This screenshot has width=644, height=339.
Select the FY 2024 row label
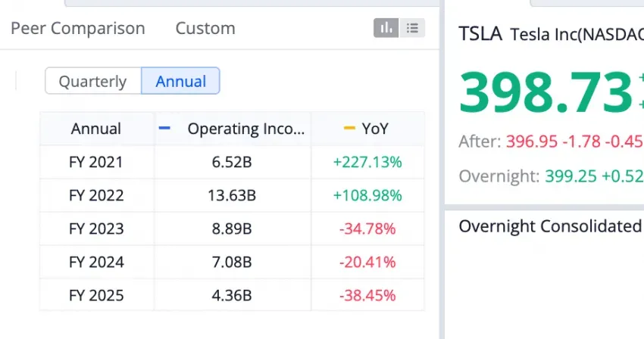[96, 262]
